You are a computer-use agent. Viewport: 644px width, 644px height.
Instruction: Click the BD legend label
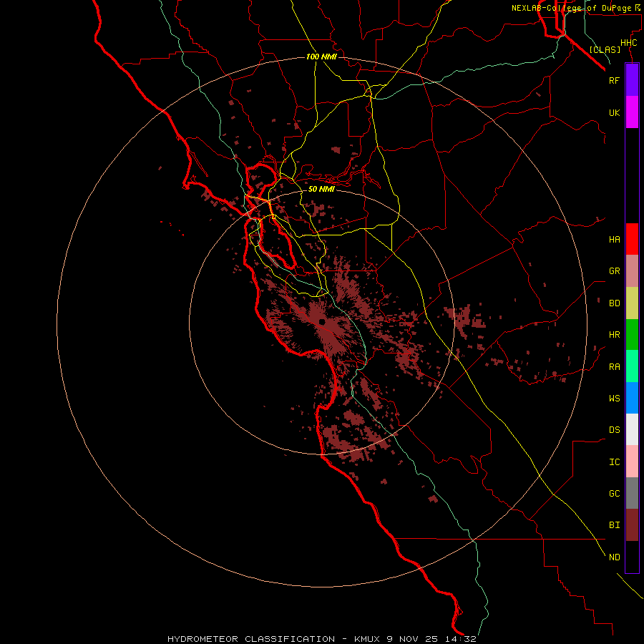point(614,303)
